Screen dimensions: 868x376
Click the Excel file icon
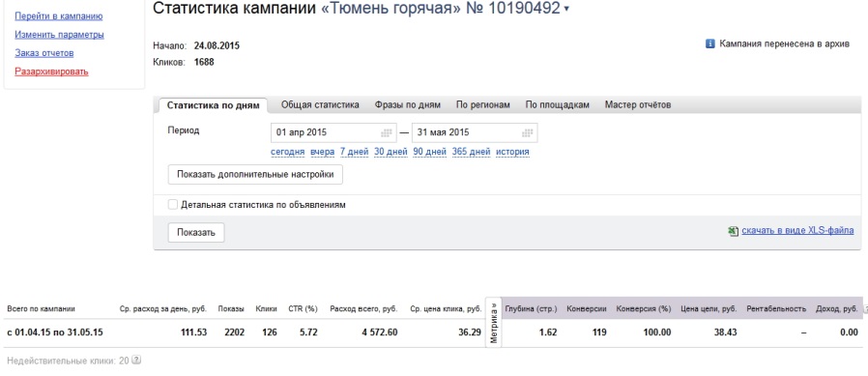pyautogui.click(x=734, y=231)
